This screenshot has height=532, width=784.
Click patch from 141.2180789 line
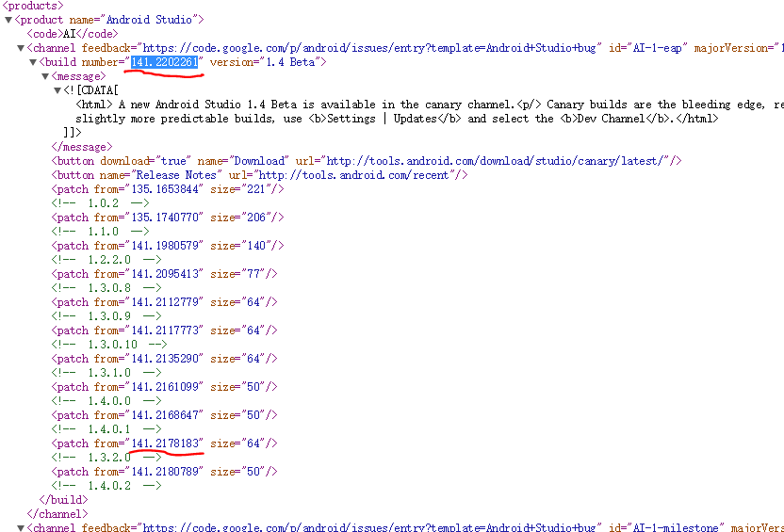[x=165, y=472]
